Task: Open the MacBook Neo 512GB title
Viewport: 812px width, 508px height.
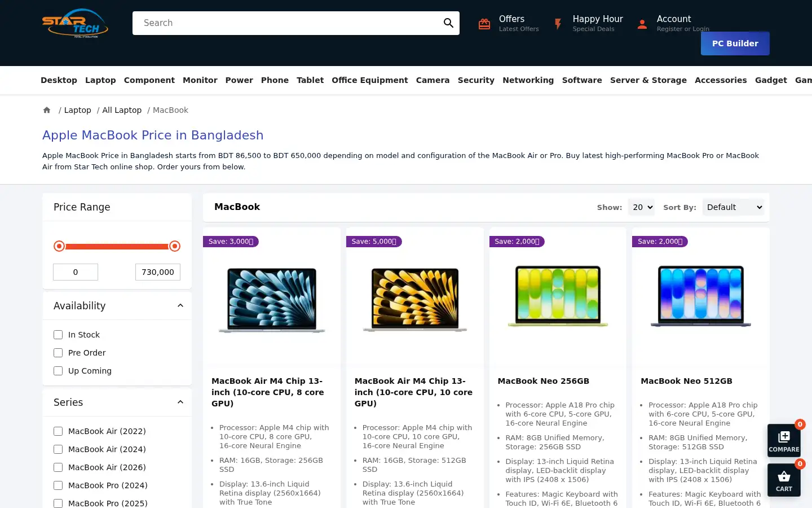Action: point(687,381)
